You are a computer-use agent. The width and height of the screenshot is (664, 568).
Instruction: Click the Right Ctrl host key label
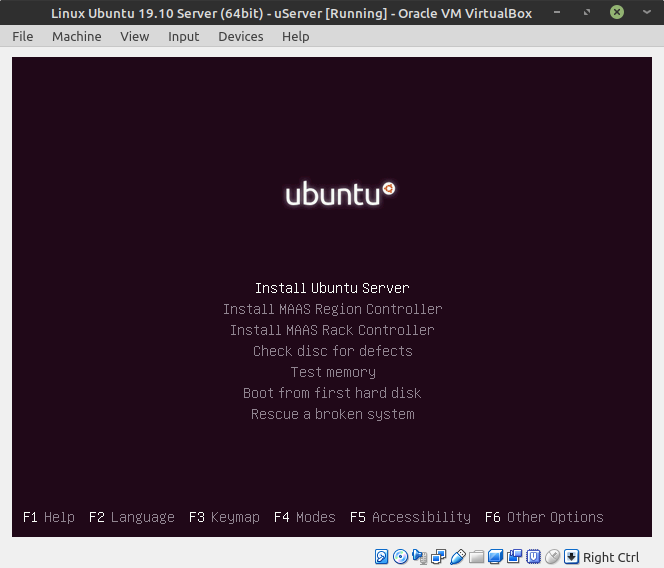coord(611,557)
